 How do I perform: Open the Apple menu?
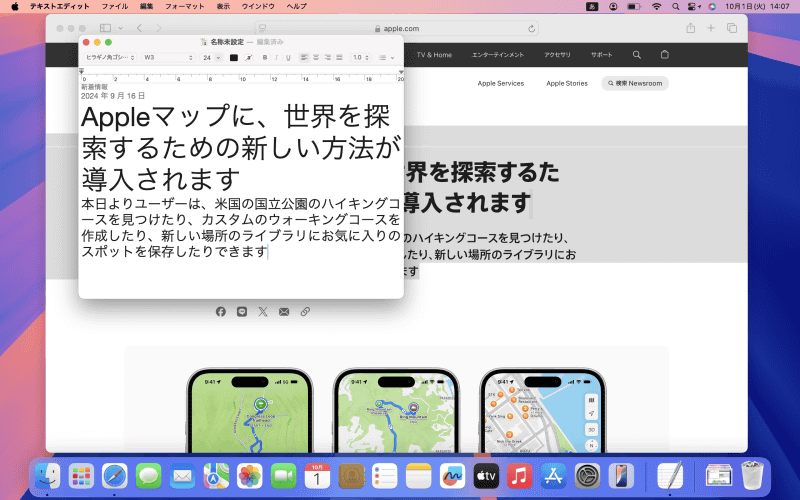tap(15, 6)
